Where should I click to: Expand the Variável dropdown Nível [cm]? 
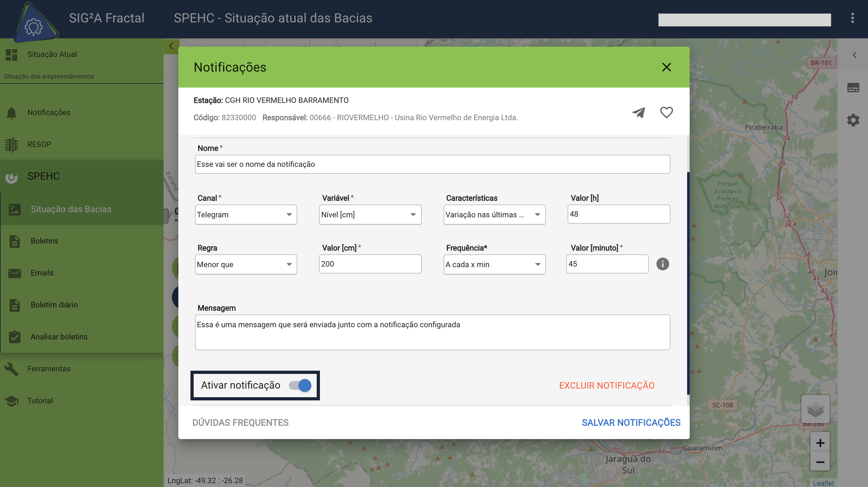pyautogui.click(x=370, y=215)
